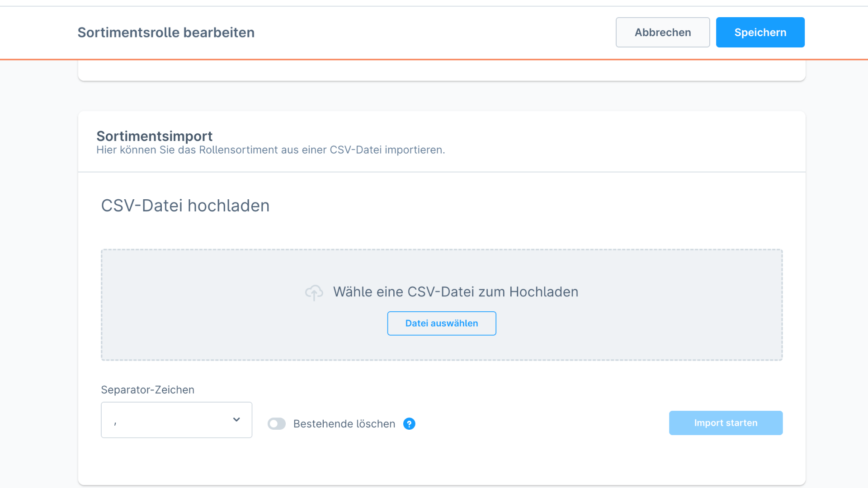Choose a file via Datei auswählen
The height and width of the screenshot is (488, 868).
[441, 324]
